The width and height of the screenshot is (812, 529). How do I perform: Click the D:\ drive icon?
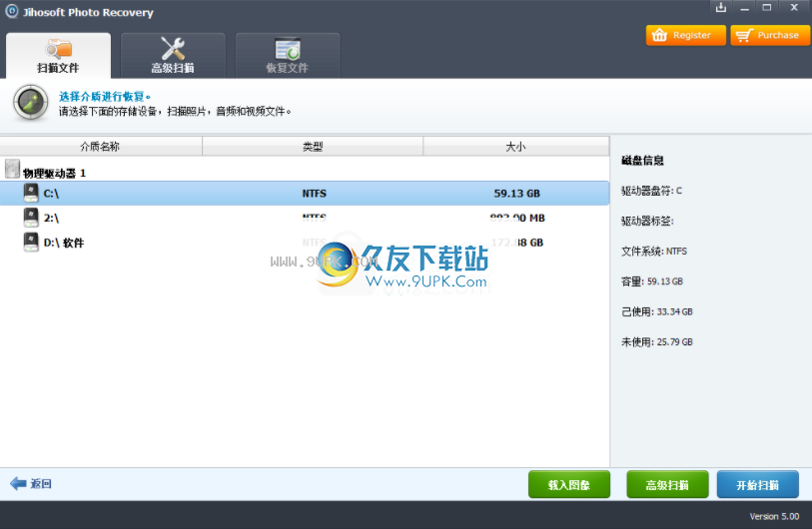[x=31, y=242]
